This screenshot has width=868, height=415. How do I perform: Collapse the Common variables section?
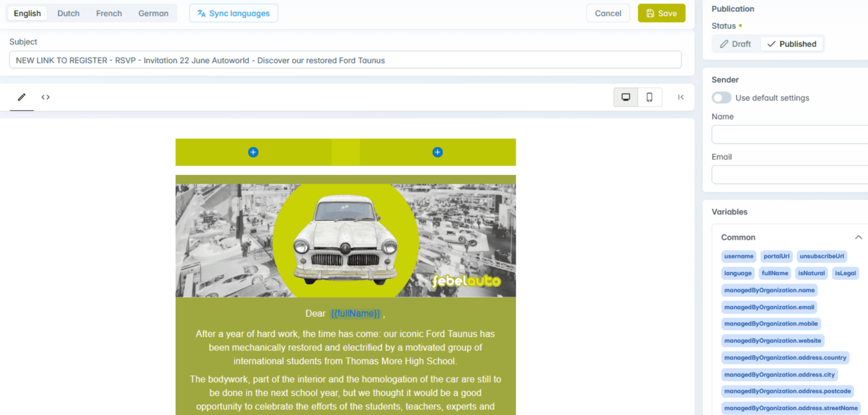click(857, 237)
